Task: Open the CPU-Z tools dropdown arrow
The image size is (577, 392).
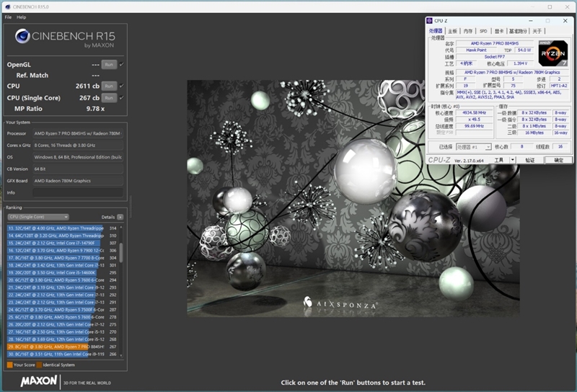Action: (513, 160)
